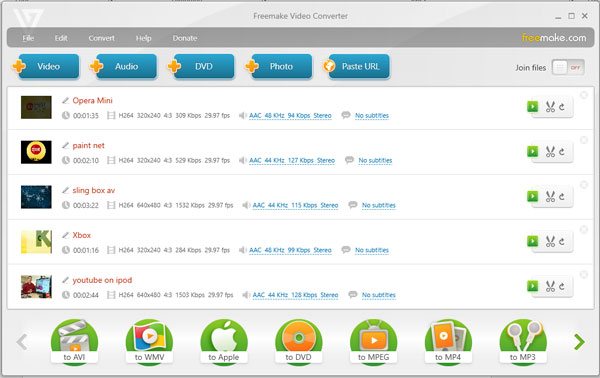
Task: Open the scissors cut editor for Opera Mini
Action: click(550, 107)
